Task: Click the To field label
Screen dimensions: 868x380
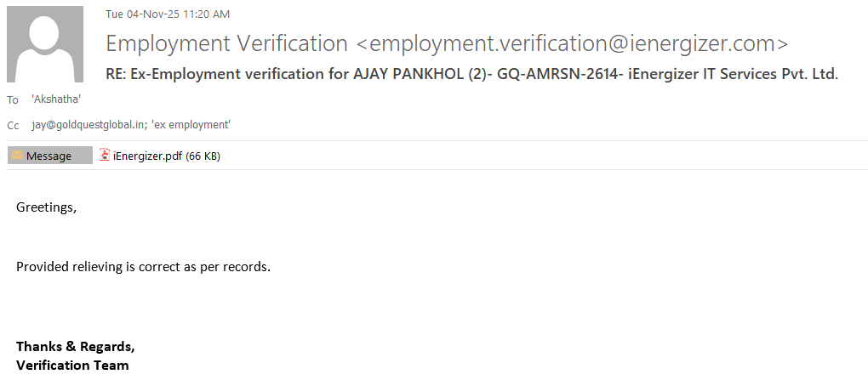Action: point(13,100)
